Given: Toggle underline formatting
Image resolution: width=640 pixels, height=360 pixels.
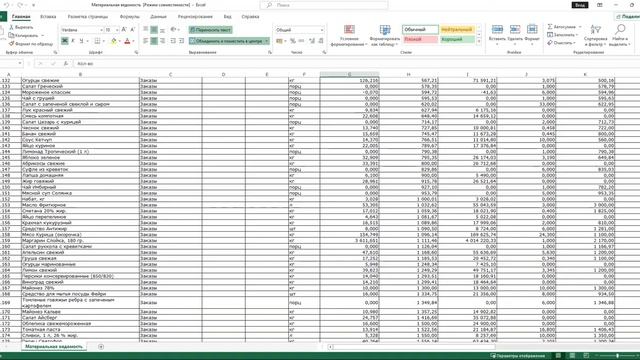Looking at the screenshot, I should point(81,41).
